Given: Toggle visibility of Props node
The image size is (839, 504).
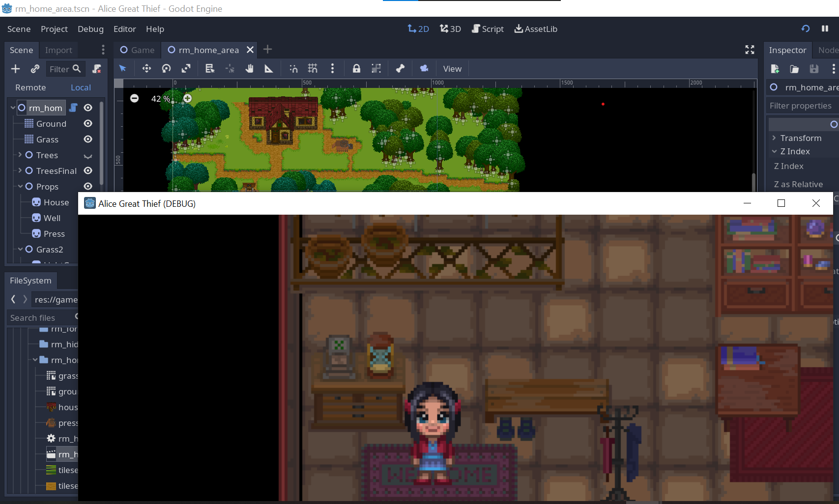Looking at the screenshot, I should pos(88,187).
